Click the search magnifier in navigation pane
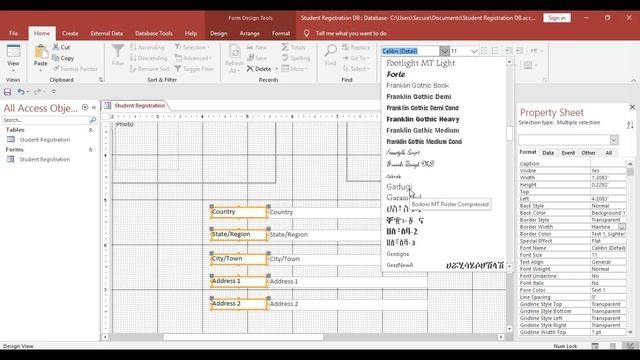The height and width of the screenshot is (360, 640). 93,120
